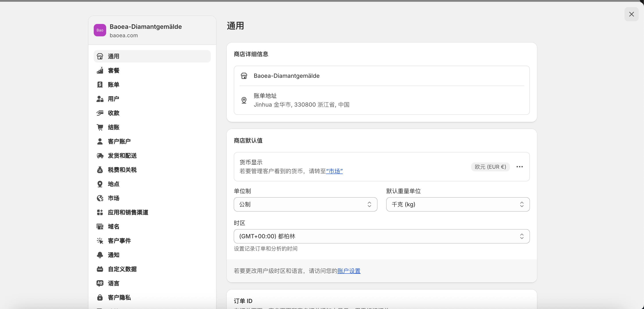Click the 账单 billing receipt icon

point(100,85)
